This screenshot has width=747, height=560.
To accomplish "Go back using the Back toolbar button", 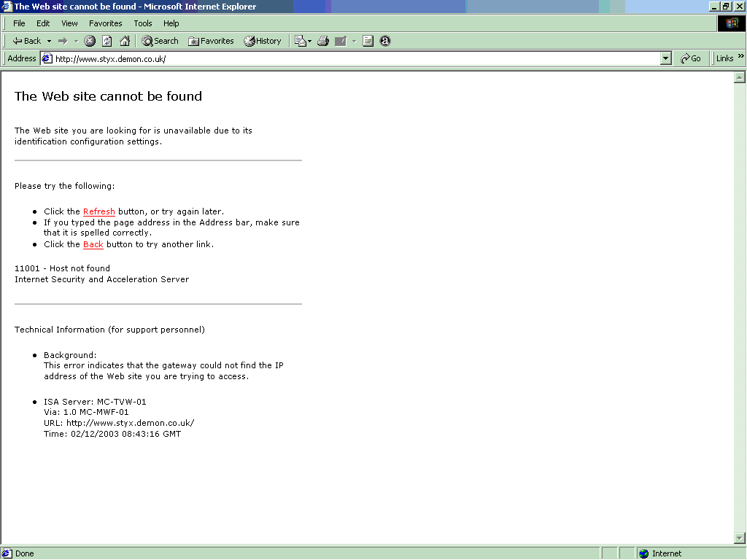I will click(x=27, y=41).
